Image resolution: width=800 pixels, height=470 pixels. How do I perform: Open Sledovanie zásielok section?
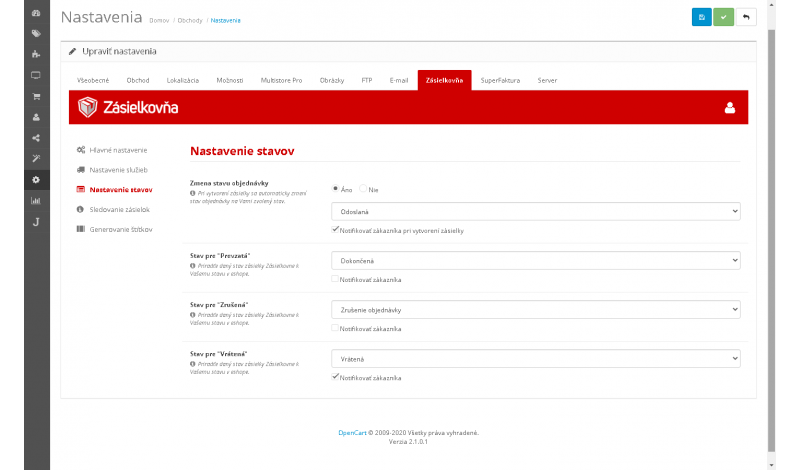[x=113, y=210]
